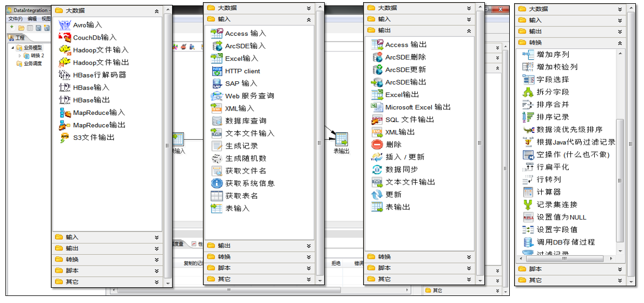The height and width of the screenshot is (303, 644).
Task: Expand the 转换 2 tree node arrow
Action: click(x=20, y=55)
